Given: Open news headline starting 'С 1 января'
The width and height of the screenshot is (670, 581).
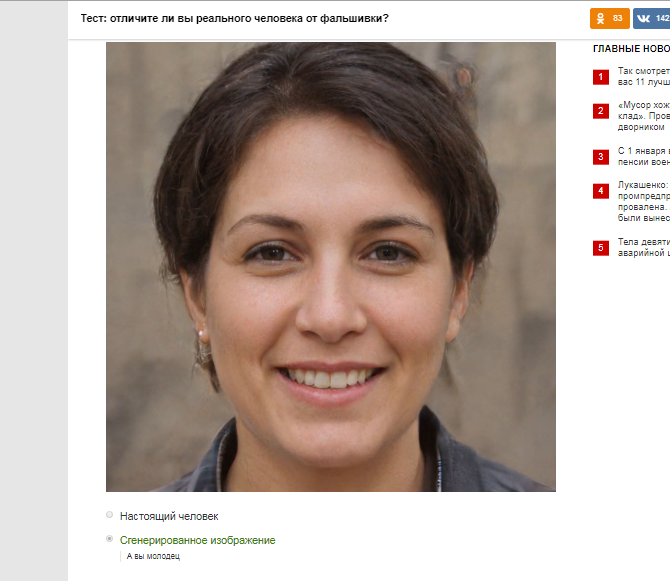Looking at the screenshot, I should [644, 156].
